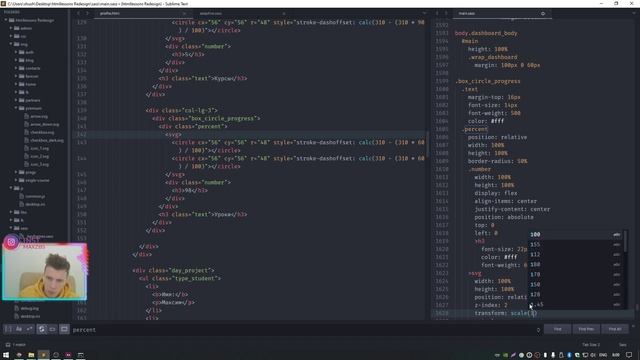This screenshot has height=360, width=640.
Task: Open checkbox.svg file in sidebar
Action: coord(42,132)
